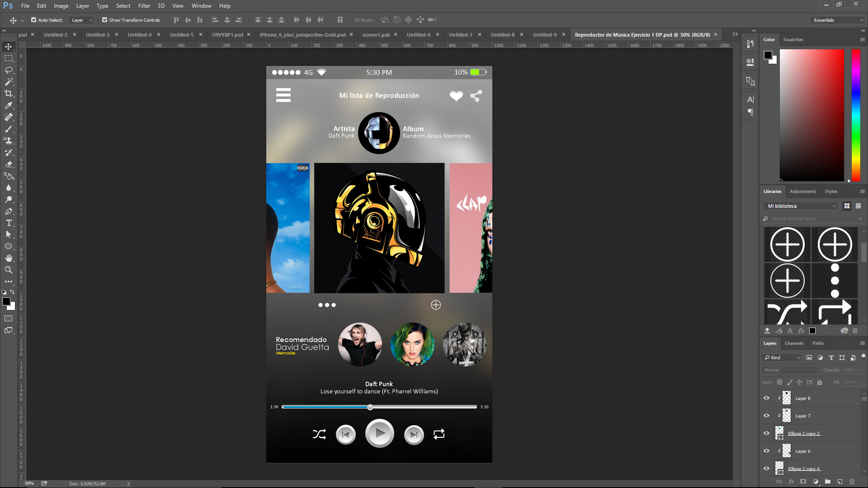Viewport: 868px width, 488px height.
Task: Open the Filter menu
Action: tap(144, 6)
